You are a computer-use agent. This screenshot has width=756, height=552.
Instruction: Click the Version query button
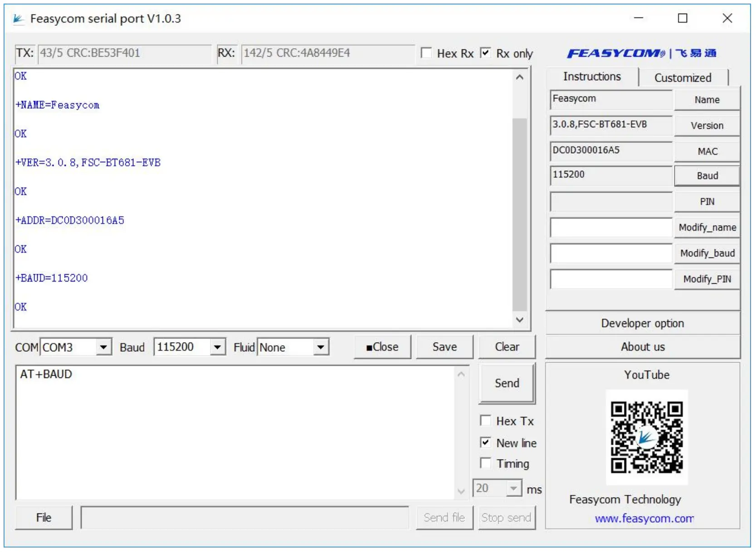pos(707,126)
